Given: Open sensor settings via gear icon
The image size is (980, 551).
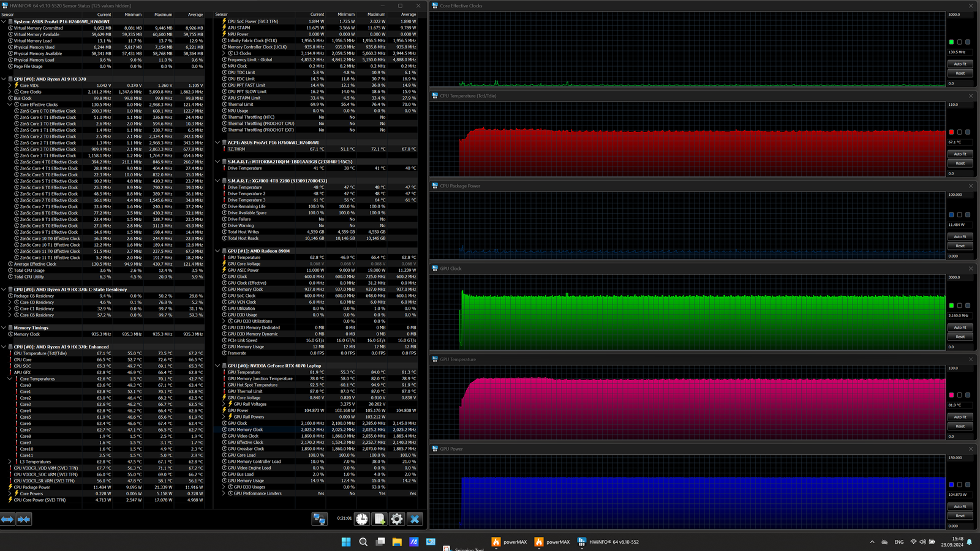Looking at the screenshot, I should point(397,519).
